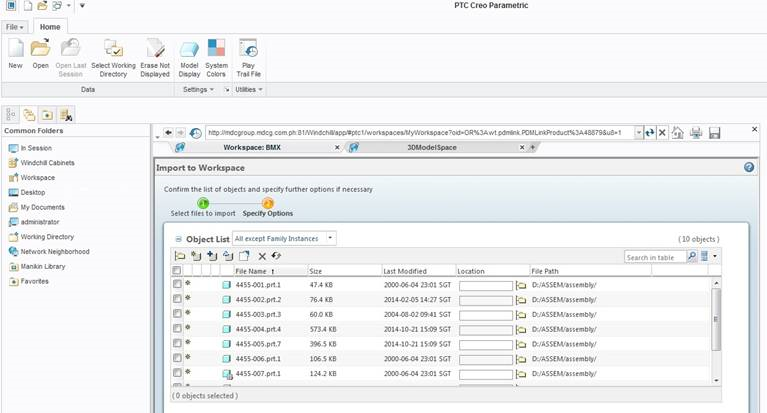Click the browser URL address field
This screenshot has width=767, height=413.
(420, 133)
